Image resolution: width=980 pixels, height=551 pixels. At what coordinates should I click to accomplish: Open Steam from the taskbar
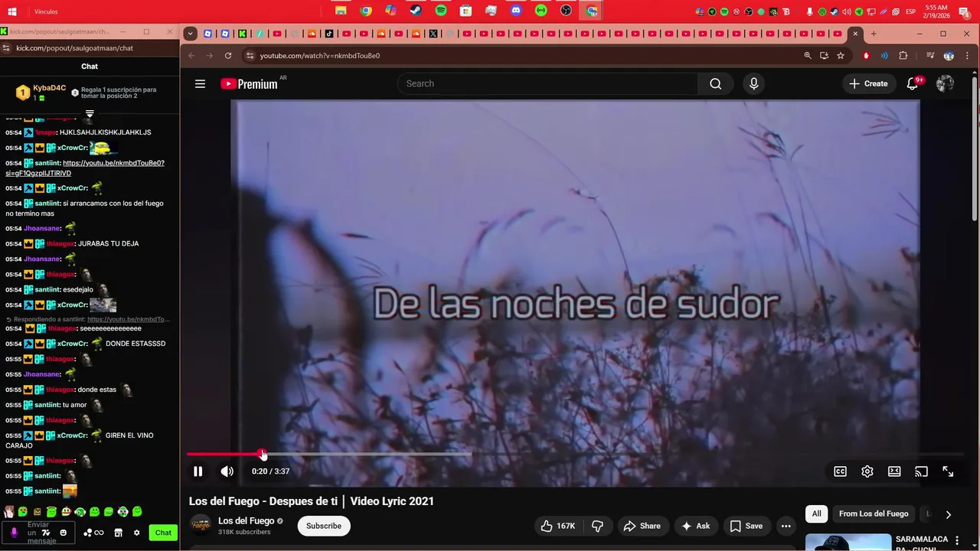(416, 11)
